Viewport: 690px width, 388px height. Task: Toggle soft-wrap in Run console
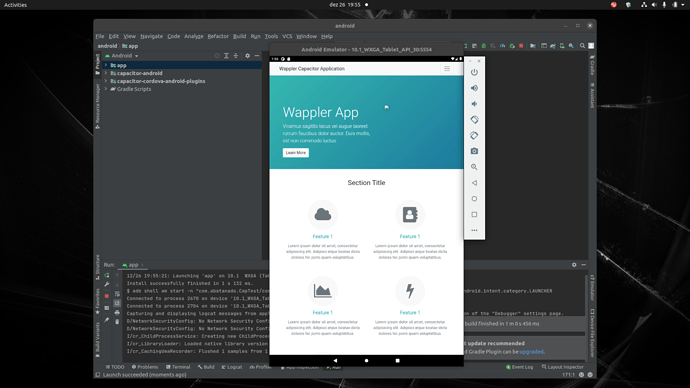117,294
